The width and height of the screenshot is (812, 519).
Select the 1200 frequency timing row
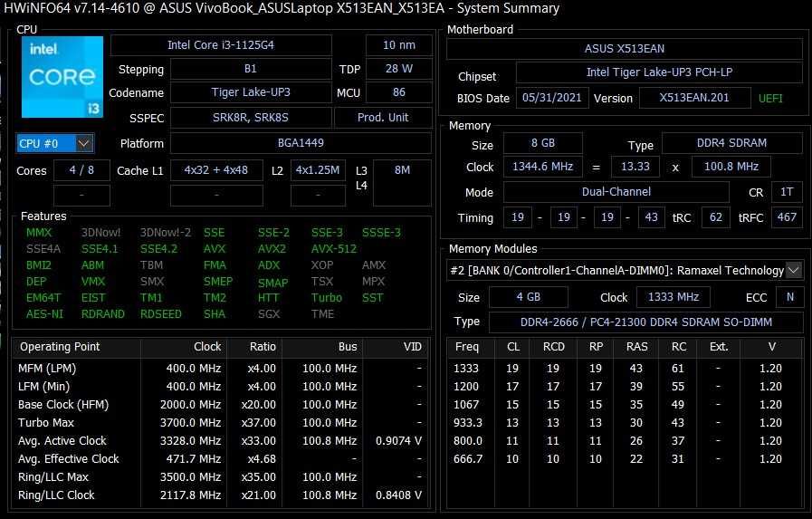(625, 387)
